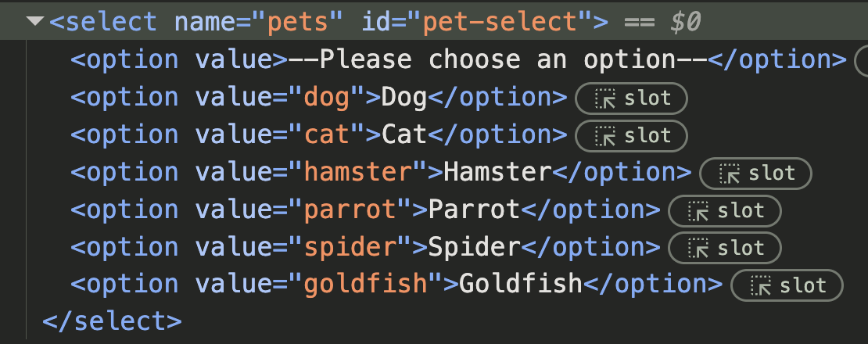Reveal slot for the Hamster option
The image size is (868, 344).
tap(755, 174)
